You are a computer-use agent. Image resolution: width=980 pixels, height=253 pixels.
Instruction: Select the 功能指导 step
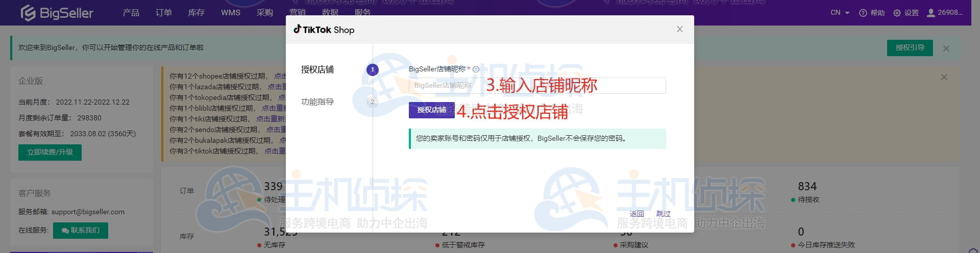tap(317, 102)
